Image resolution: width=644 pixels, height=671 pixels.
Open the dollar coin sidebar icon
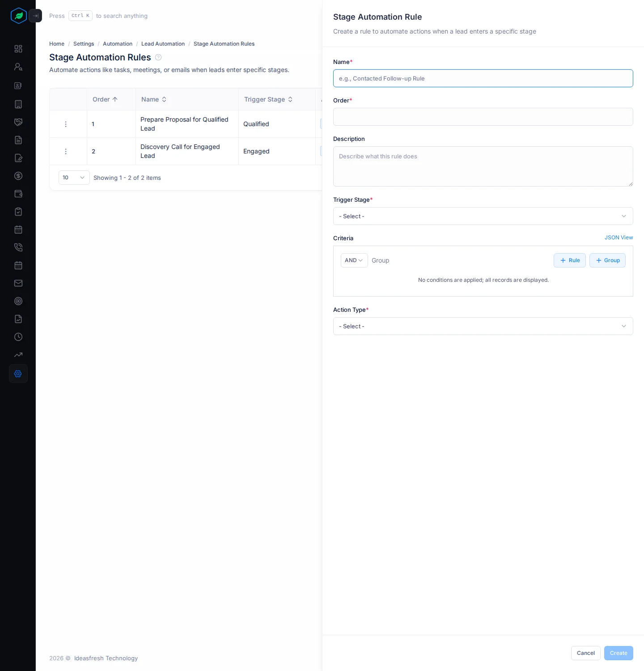[x=18, y=176]
